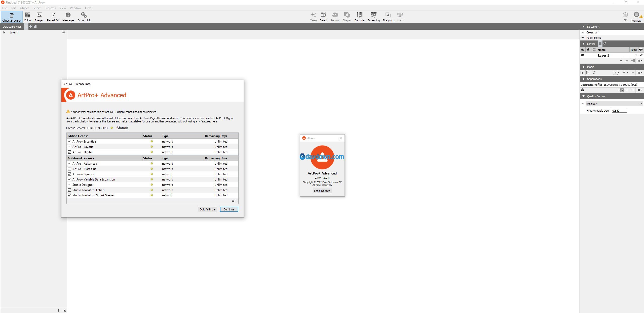Collapse the Separations panel
Viewport: 644px width, 313px height.
[584, 79]
